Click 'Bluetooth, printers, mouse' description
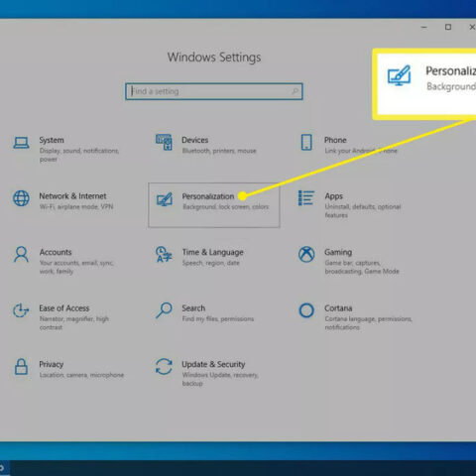 (219, 151)
